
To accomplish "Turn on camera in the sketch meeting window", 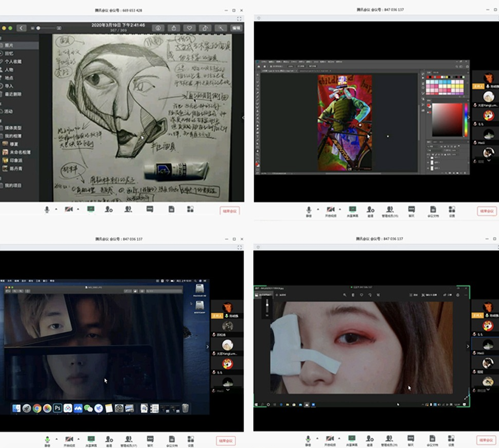I will click(69, 209).
